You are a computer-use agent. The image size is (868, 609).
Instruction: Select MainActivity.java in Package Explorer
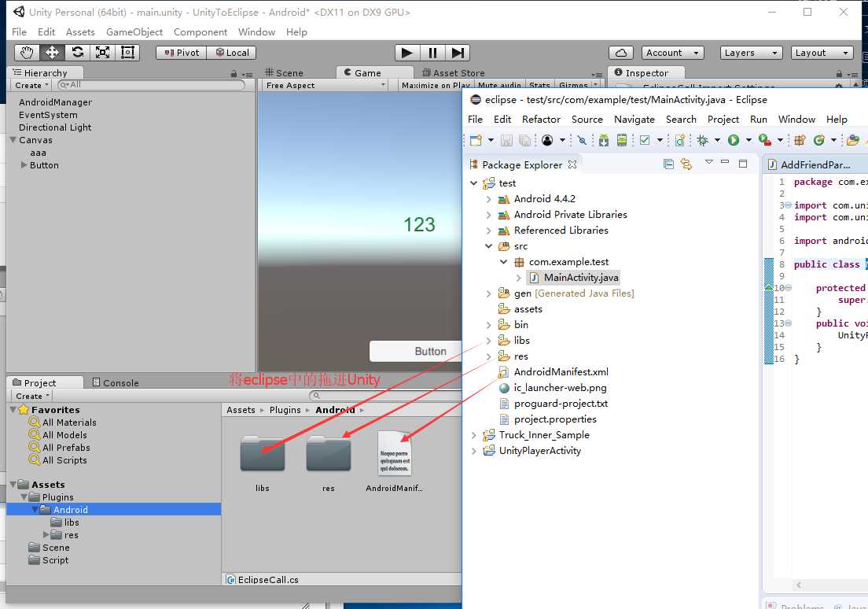click(x=574, y=278)
